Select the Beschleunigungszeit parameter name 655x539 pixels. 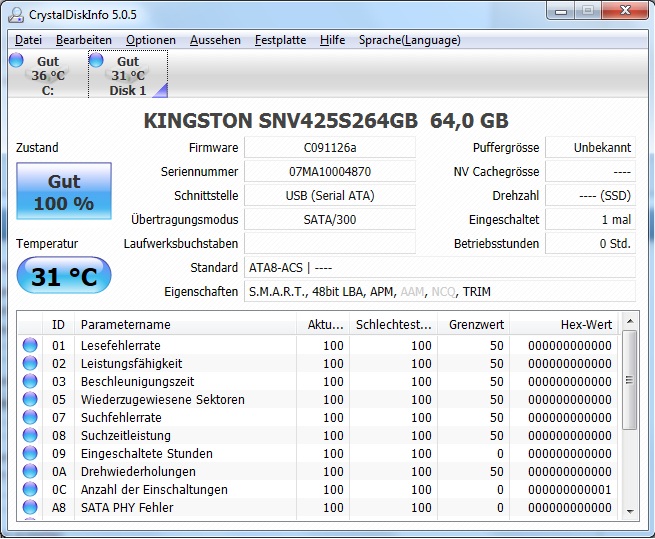tap(137, 381)
